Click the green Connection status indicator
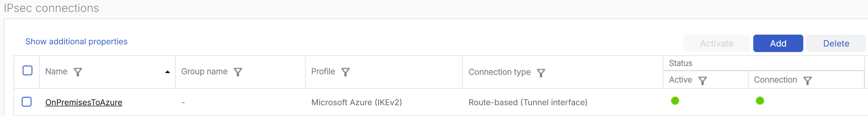The width and height of the screenshot is (868, 116). coord(760,100)
